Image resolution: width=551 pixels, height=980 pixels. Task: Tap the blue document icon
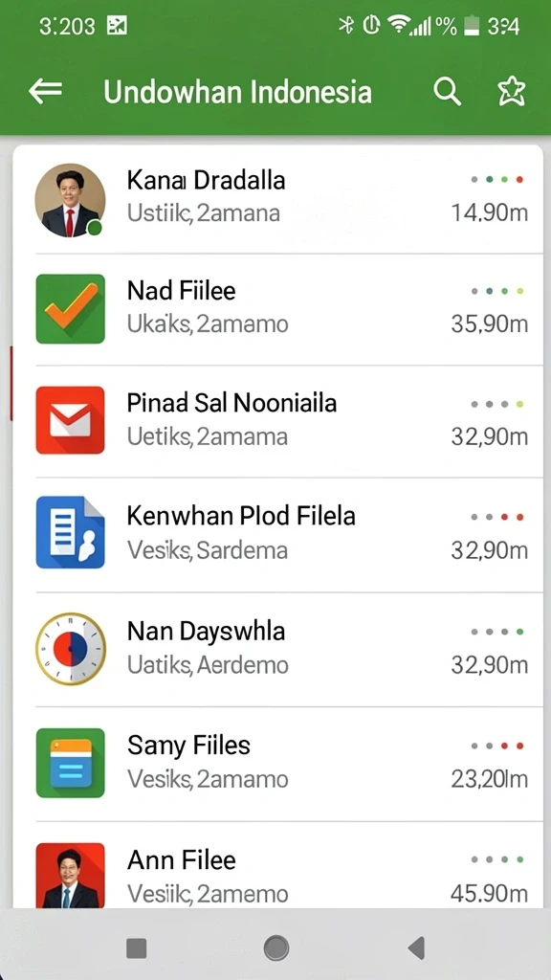[x=70, y=532]
